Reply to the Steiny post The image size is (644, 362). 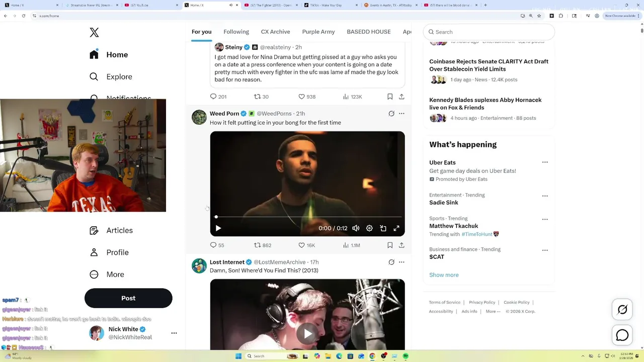218,97
